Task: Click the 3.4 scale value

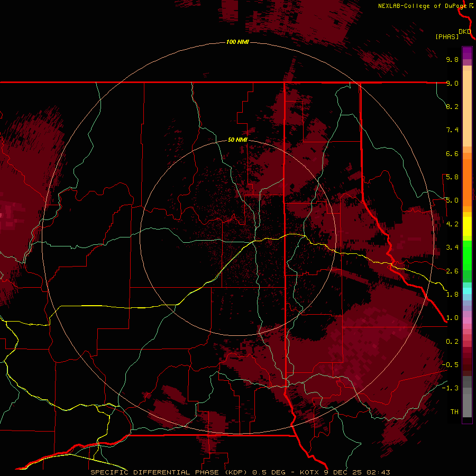Action: tap(452, 247)
